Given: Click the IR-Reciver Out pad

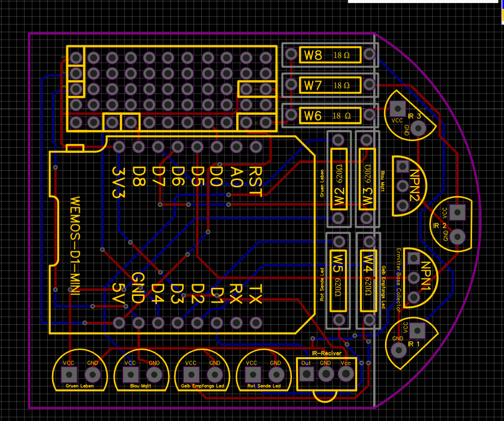Looking at the screenshot, I should pyautogui.click(x=306, y=374).
